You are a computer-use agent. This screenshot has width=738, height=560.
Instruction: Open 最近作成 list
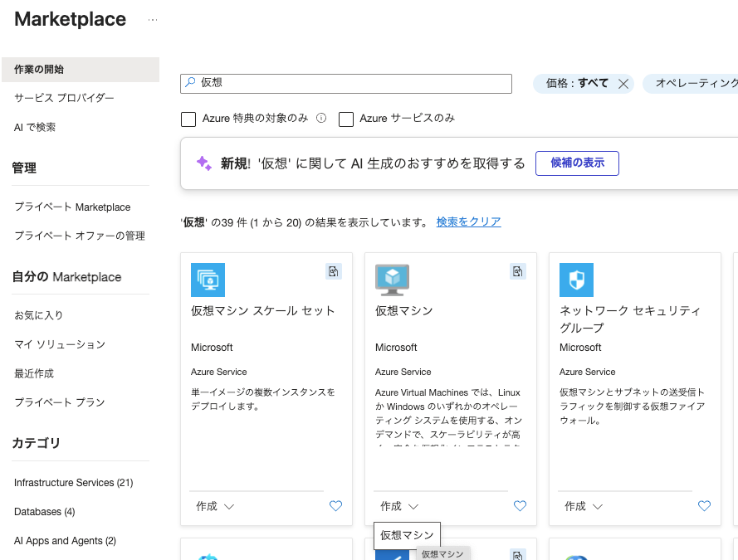[x=34, y=373]
